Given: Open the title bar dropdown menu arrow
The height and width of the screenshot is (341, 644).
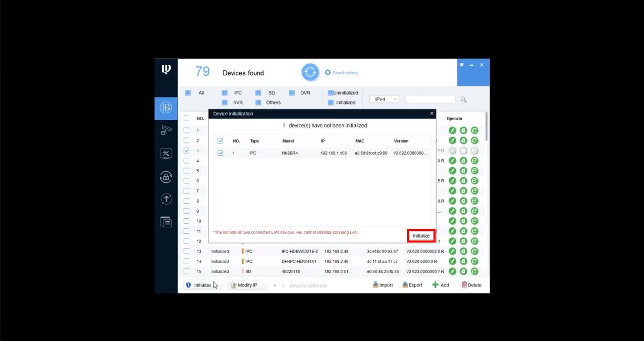Looking at the screenshot, I should tap(462, 65).
